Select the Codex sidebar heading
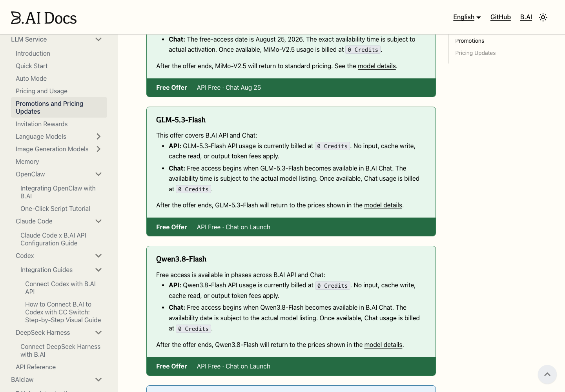This screenshot has width=565, height=392. (x=25, y=256)
